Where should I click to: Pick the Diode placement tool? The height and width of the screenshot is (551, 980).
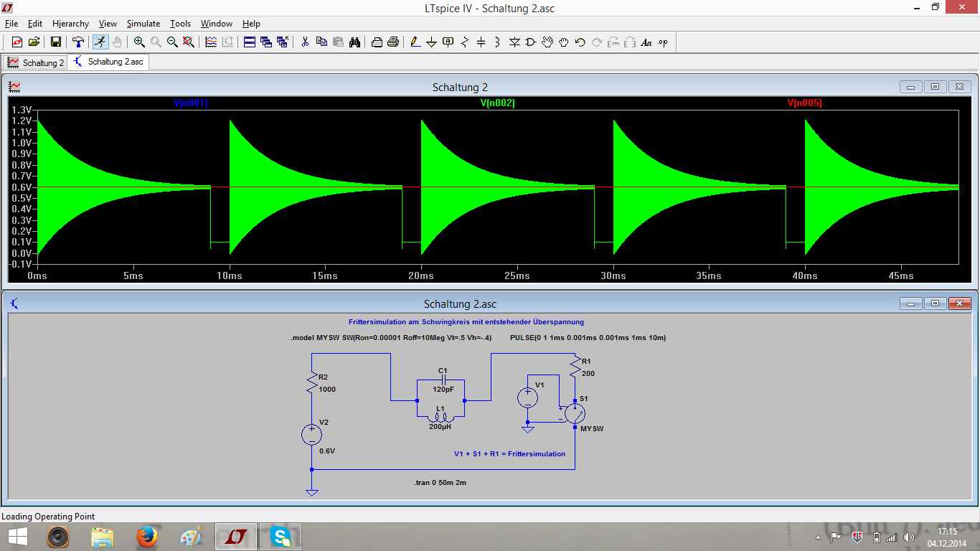coord(514,42)
